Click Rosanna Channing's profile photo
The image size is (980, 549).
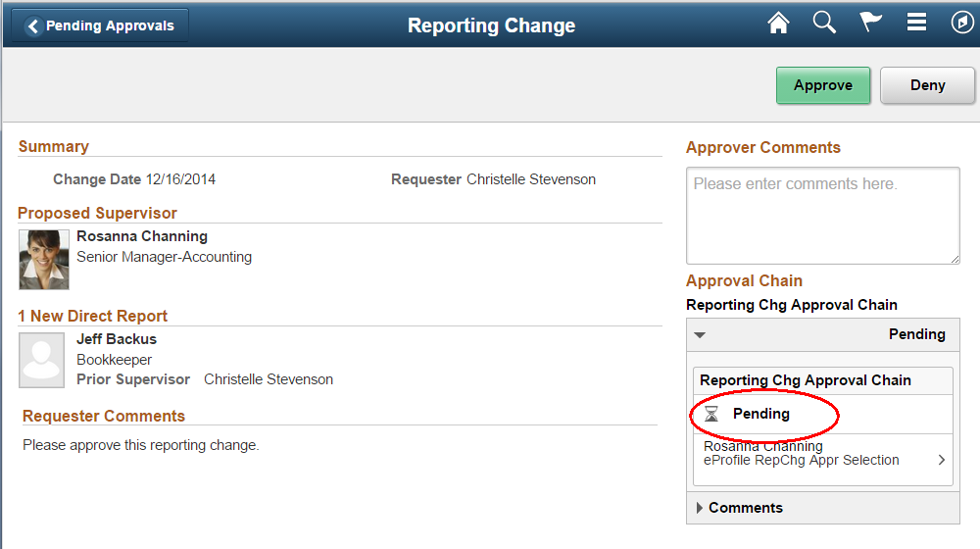[x=44, y=260]
